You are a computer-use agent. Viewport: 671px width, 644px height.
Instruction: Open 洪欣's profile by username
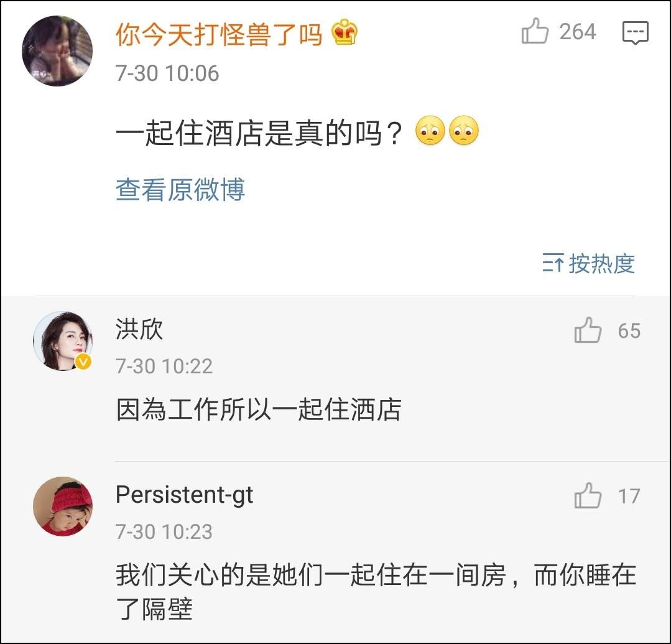[139, 329]
